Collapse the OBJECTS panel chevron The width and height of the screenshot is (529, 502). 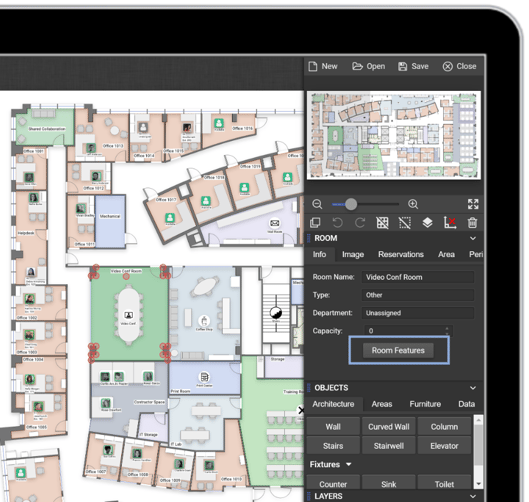coord(473,388)
